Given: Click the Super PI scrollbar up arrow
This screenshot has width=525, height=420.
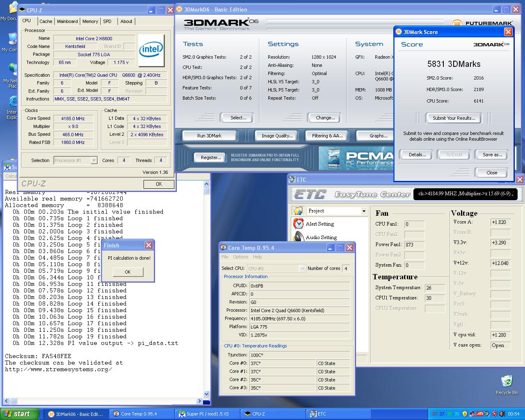Looking at the screenshot, I should click(x=207, y=185).
